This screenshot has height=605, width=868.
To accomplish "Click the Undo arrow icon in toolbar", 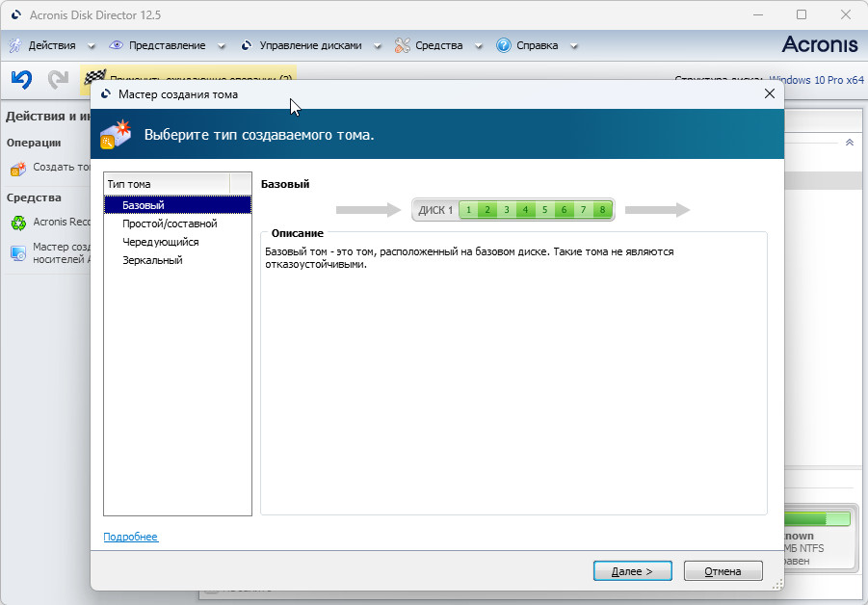I will click(x=21, y=80).
